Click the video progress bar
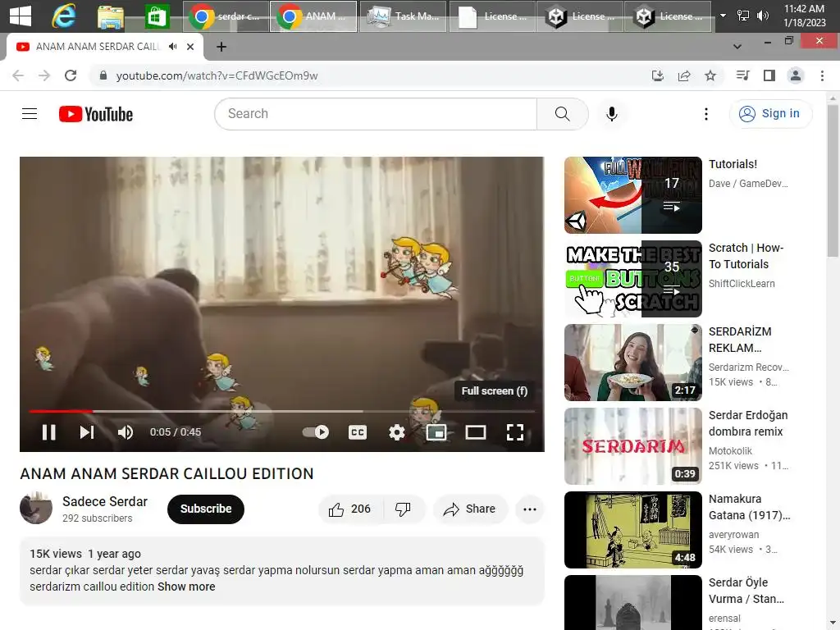 point(282,412)
